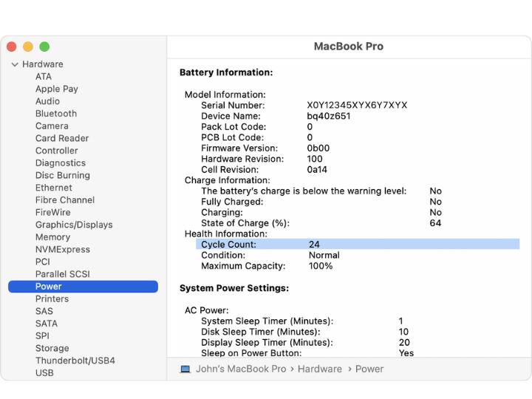Viewport: 532px width, 399px height.
Task: Select USB in the sidebar
Action: pyautogui.click(x=44, y=373)
